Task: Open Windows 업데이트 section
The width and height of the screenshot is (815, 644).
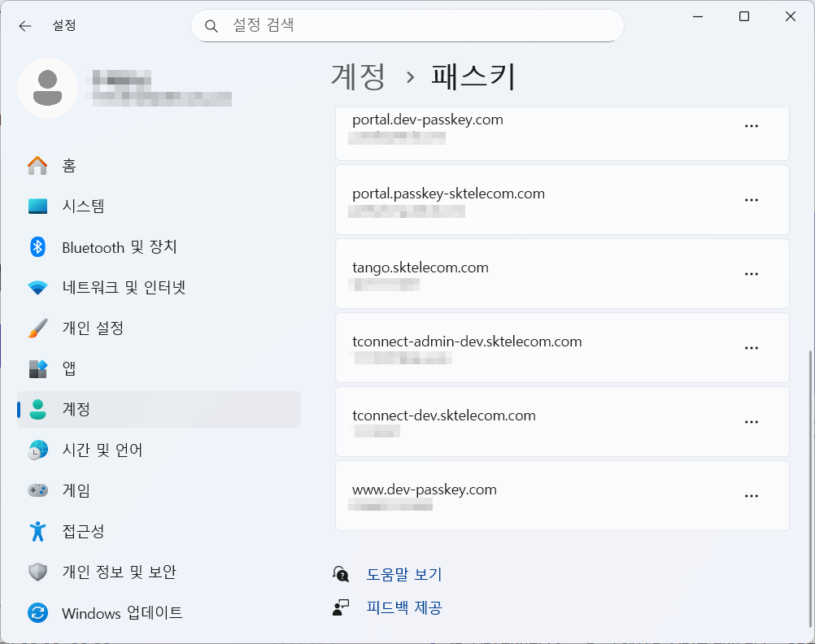Action: (x=159, y=612)
